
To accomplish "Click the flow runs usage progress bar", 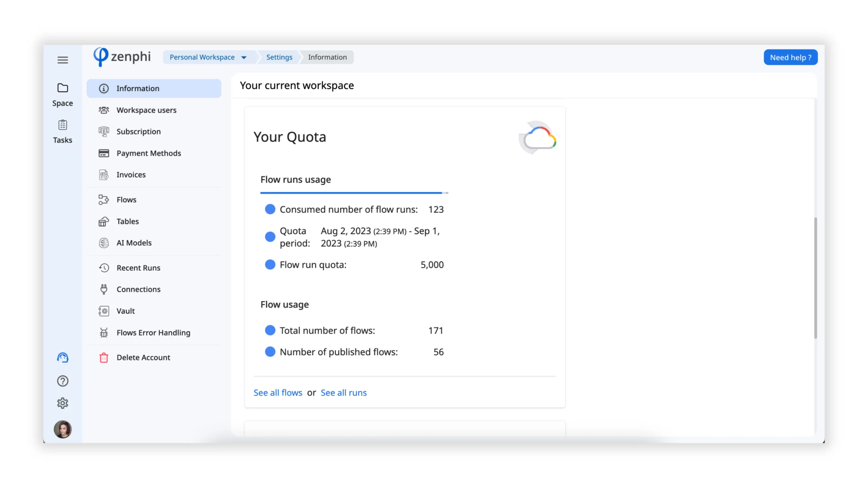I will coord(354,193).
